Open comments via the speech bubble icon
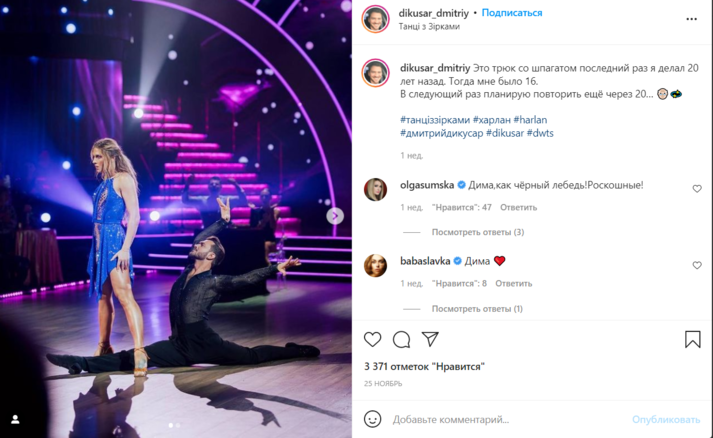This screenshot has height=438, width=713. (x=402, y=339)
